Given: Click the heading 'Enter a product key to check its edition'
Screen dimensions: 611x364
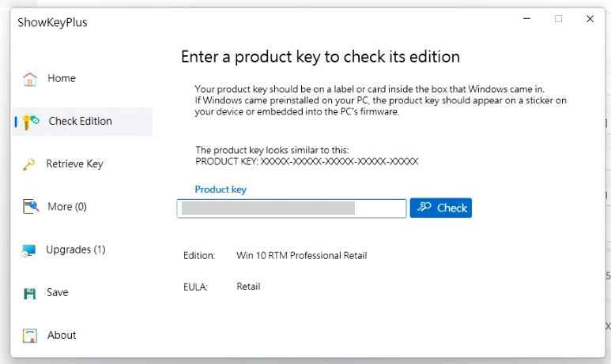Looking at the screenshot, I should 320,57.
